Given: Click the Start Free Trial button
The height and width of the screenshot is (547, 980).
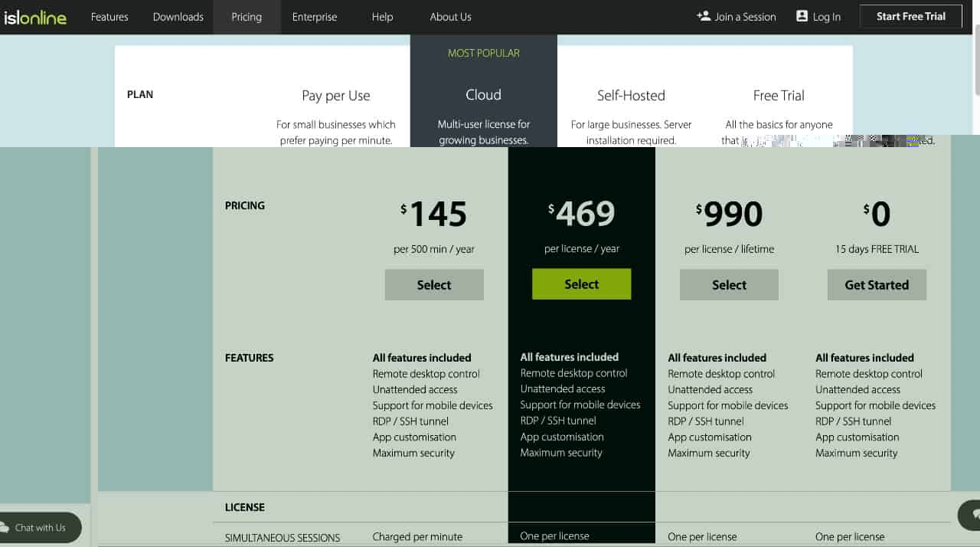Looking at the screenshot, I should point(910,15).
